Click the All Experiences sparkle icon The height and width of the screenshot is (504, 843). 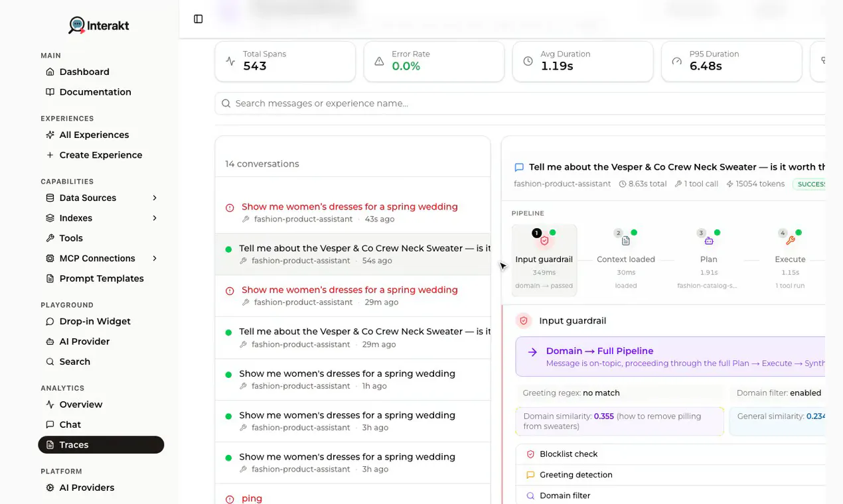tap(50, 135)
